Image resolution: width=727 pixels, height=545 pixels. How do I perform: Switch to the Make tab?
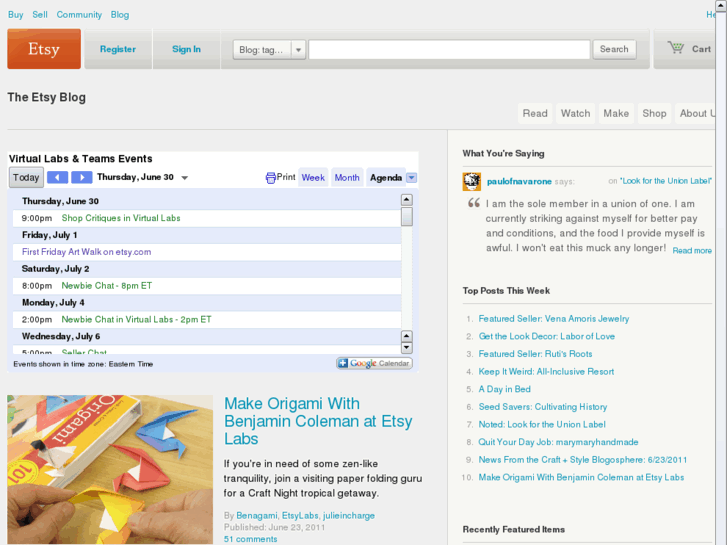(x=616, y=113)
